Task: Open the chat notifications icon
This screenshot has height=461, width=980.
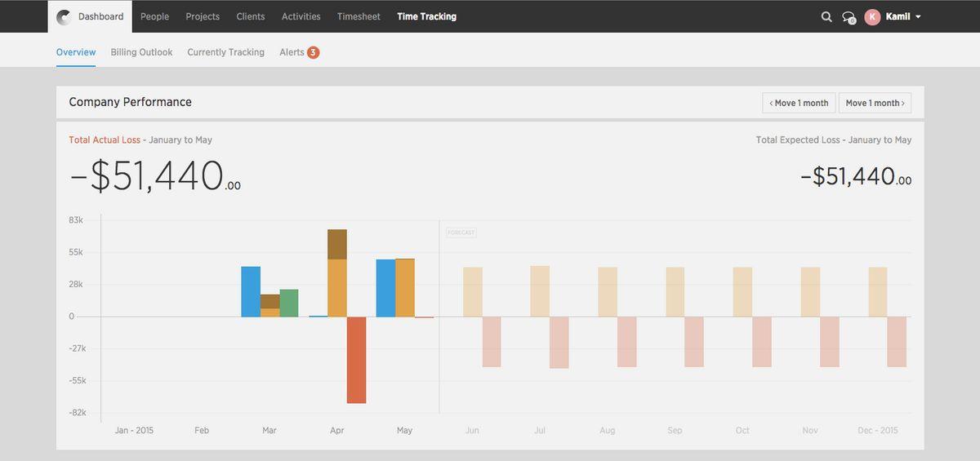Action: [849, 17]
